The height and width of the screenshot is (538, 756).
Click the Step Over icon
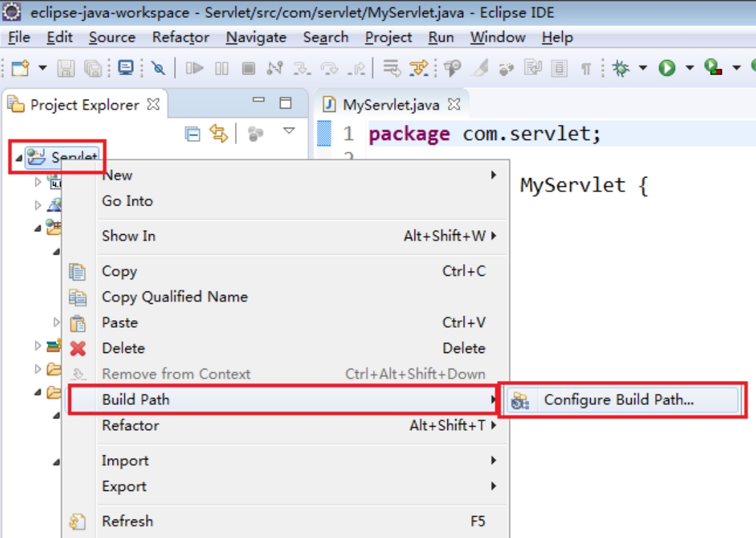click(330, 68)
